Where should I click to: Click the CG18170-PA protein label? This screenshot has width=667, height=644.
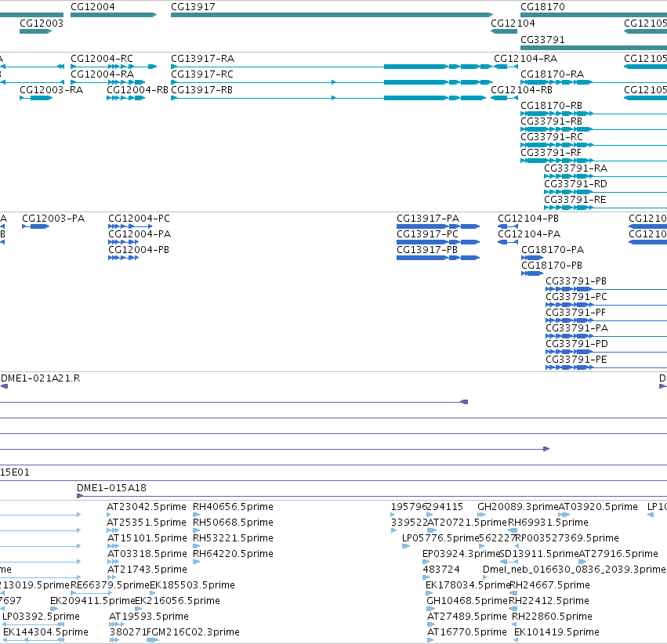pyautogui.click(x=553, y=249)
